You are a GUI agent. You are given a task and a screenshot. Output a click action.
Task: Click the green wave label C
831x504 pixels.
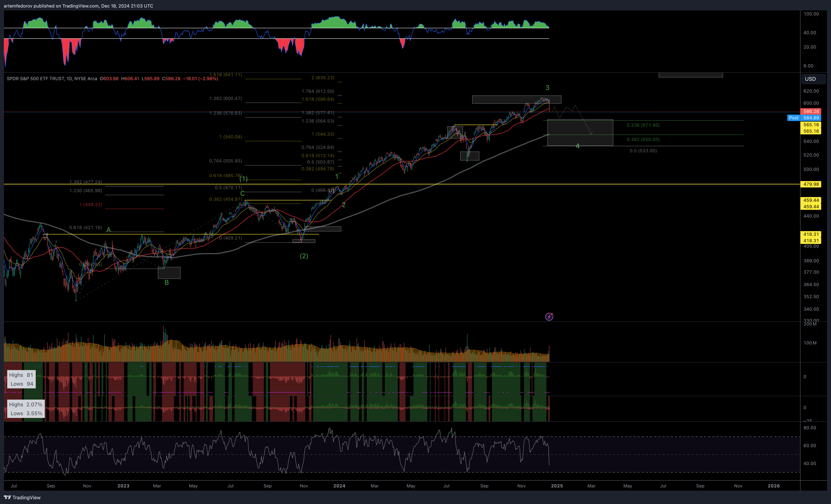pos(242,193)
